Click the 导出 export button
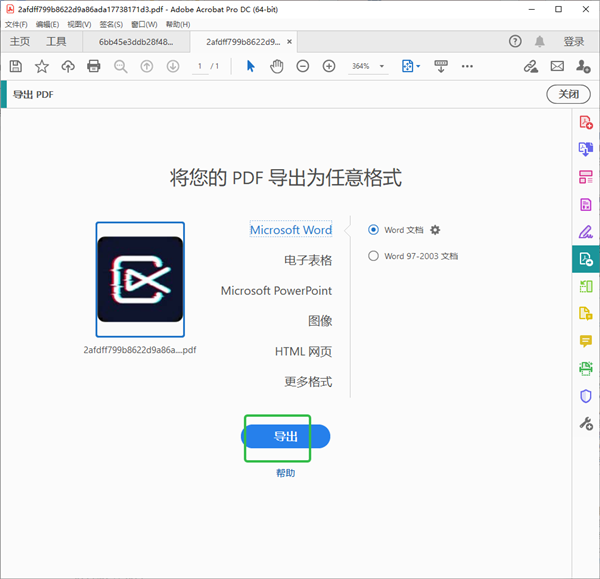600x579 pixels. point(285,437)
